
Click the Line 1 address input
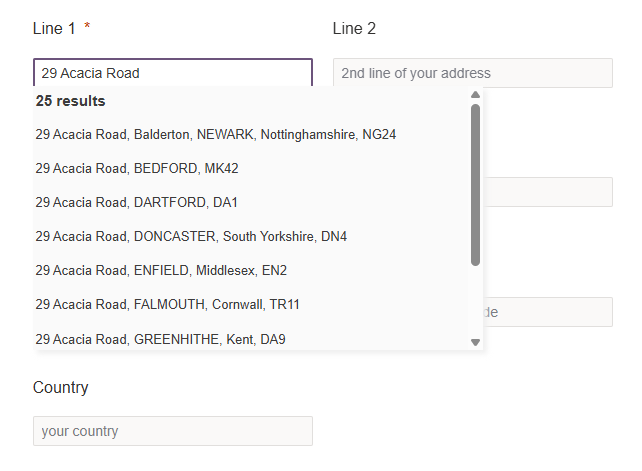(172, 73)
